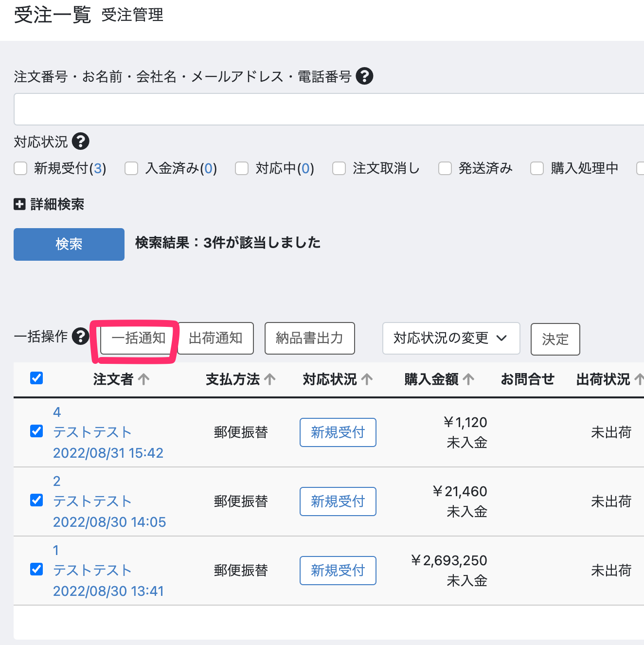The width and height of the screenshot is (644, 645).
Task: Click 郵便振替 cell in order 1 row
Action: click(x=241, y=571)
